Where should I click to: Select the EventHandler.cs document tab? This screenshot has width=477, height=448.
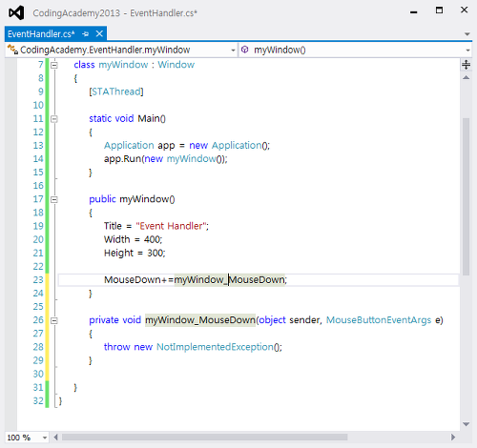click(x=41, y=34)
